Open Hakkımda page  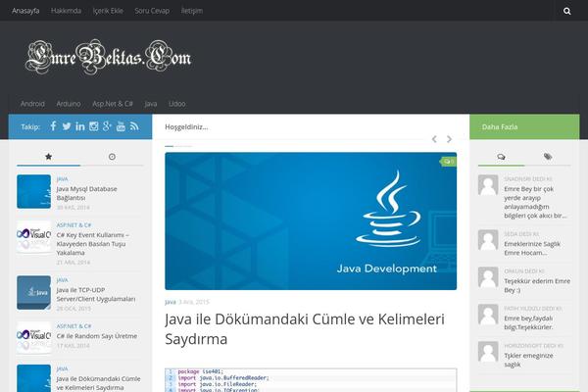coord(66,11)
